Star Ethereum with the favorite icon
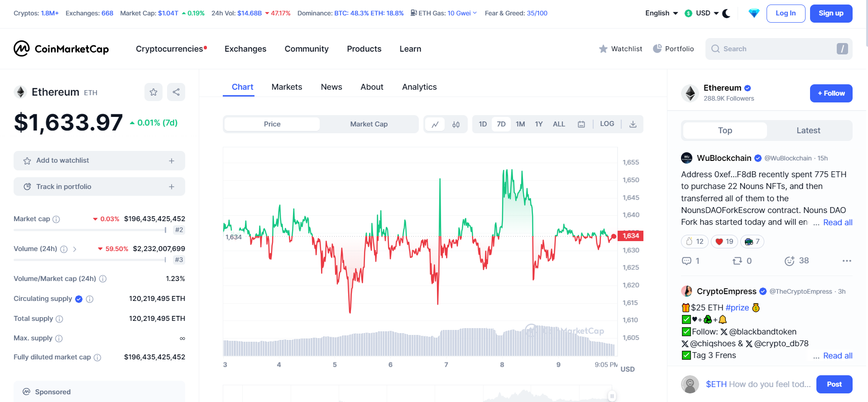This screenshot has height=402, width=868. [153, 92]
